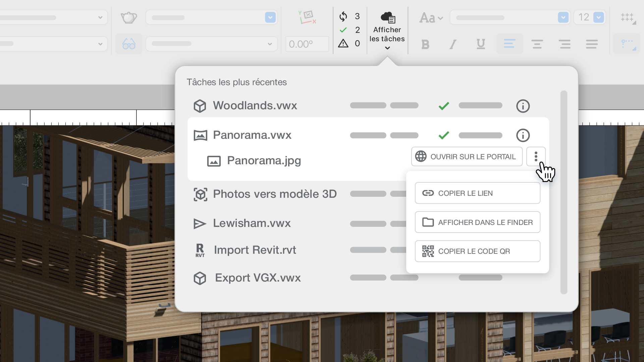Open the font name dropdown arrow
Screen dimensions: 644x362
coord(563,17)
